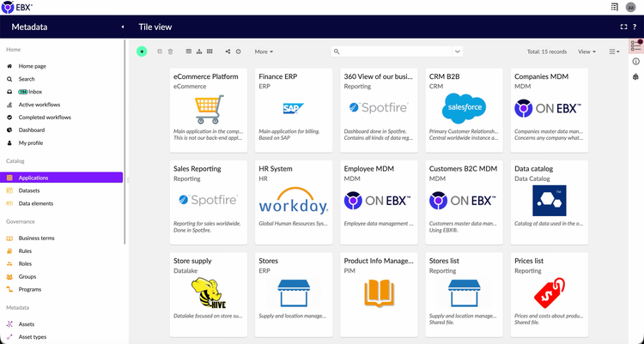Screen dimensions: 644x344
Task: Click the duplicate record icon
Action: [x=160, y=51]
